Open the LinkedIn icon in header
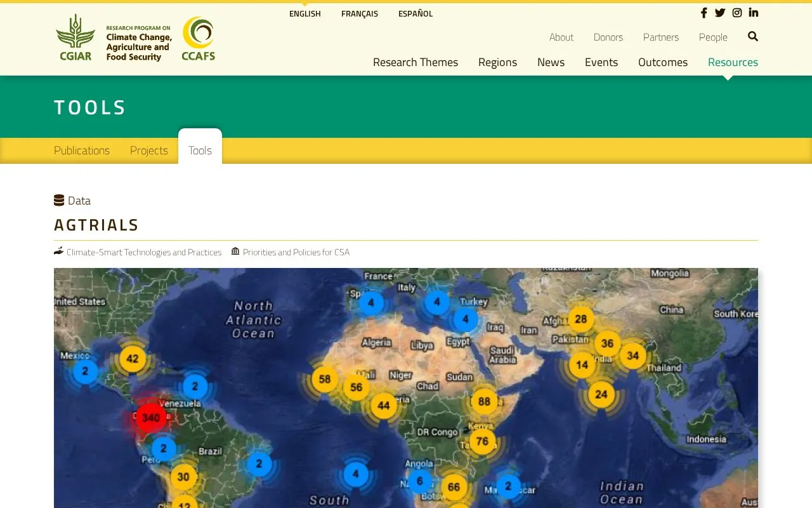Image resolution: width=812 pixels, height=508 pixels. [754, 13]
